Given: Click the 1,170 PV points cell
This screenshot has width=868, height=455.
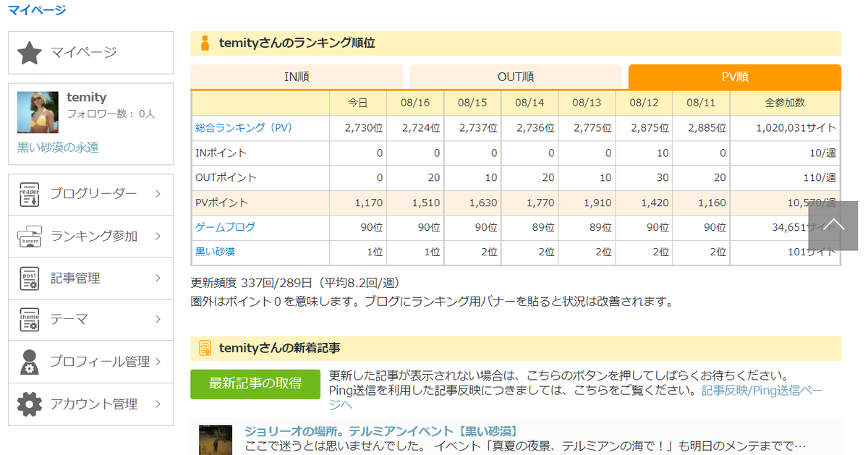Looking at the screenshot, I should [x=358, y=203].
